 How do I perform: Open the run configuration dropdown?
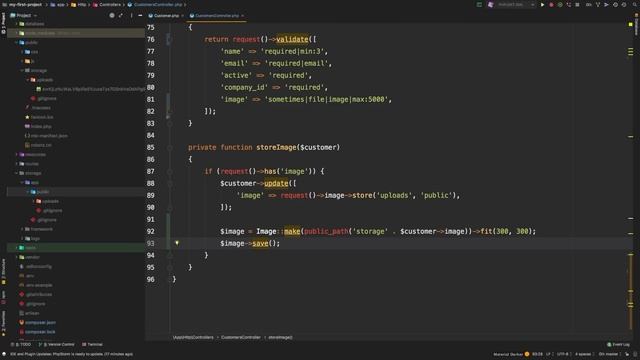(516, 4)
